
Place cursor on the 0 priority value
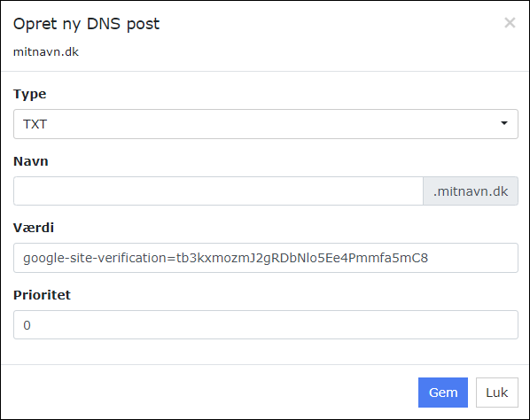click(27, 325)
